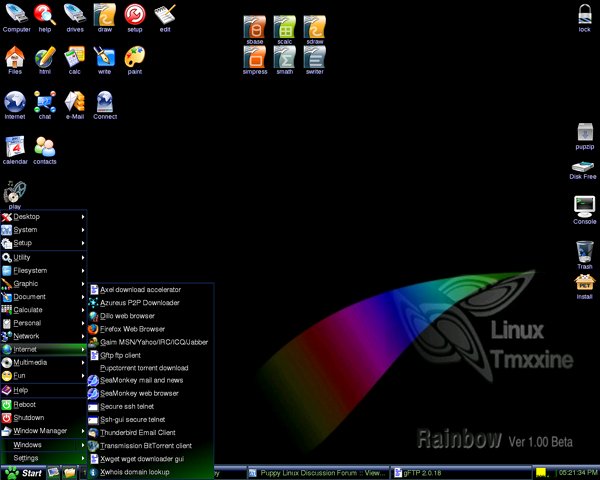600x480 pixels.
Task: Expand the Setup submenu
Action: [x=43, y=243]
